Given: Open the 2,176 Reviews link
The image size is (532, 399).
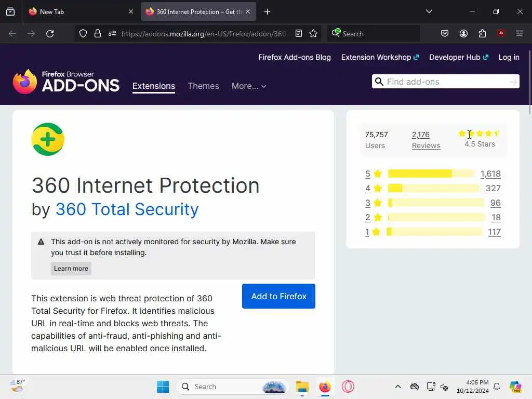Looking at the screenshot, I should pyautogui.click(x=426, y=140).
